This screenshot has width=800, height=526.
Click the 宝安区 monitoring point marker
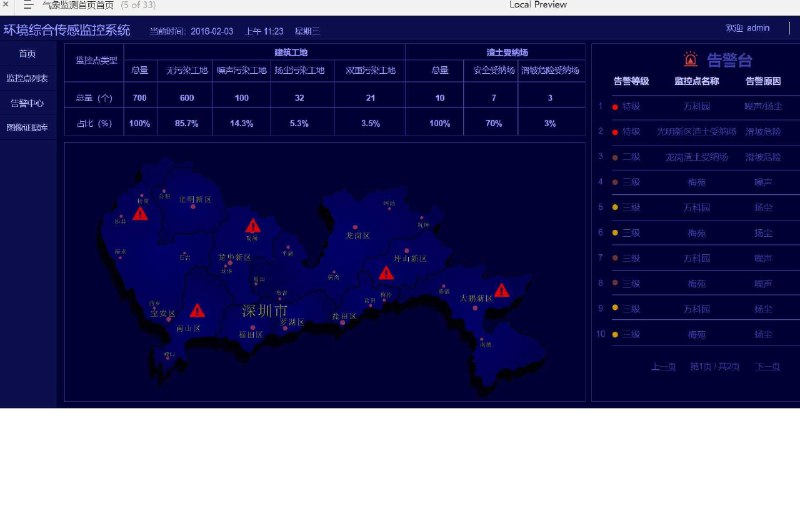[169, 319]
